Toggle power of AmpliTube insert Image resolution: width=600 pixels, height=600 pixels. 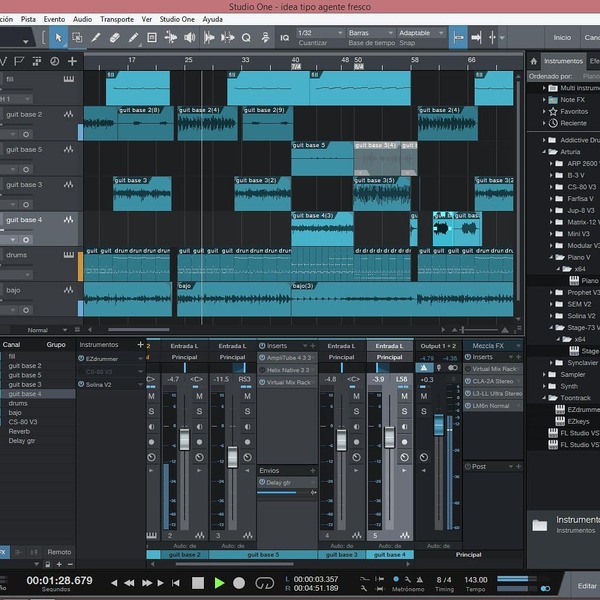pyautogui.click(x=262, y=357)
